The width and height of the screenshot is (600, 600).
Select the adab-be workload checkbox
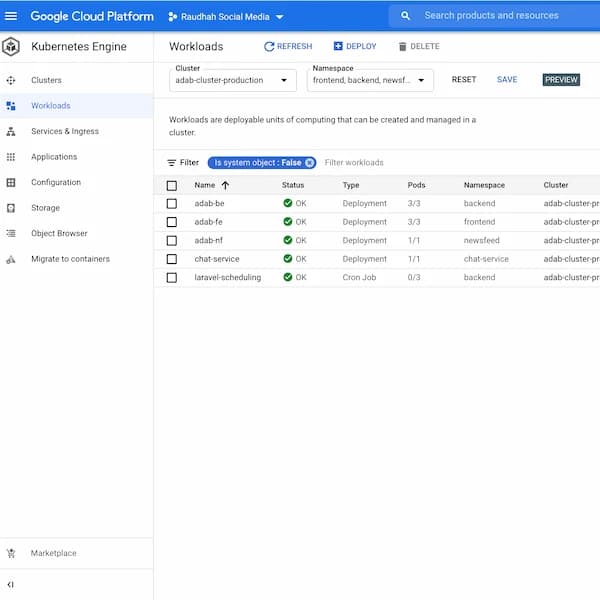172,204
